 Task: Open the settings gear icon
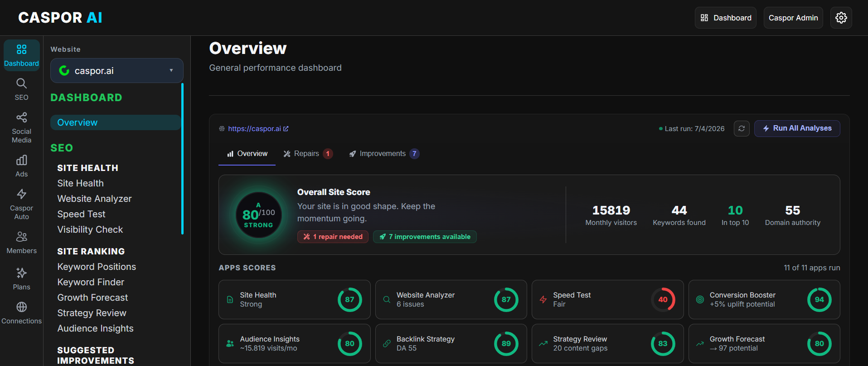pyautogui.click(x=841, y=18)
